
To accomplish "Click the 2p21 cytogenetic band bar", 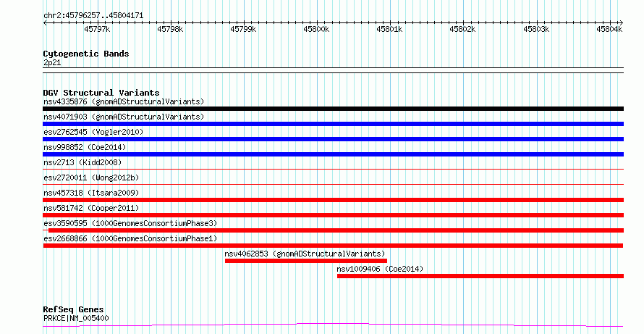I will coord(333,70).
